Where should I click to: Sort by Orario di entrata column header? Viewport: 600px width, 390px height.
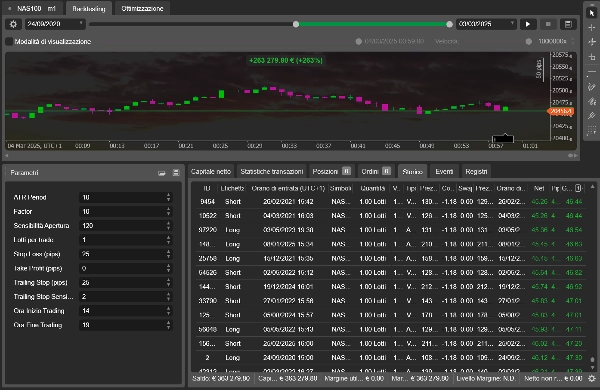coord(288,188)
